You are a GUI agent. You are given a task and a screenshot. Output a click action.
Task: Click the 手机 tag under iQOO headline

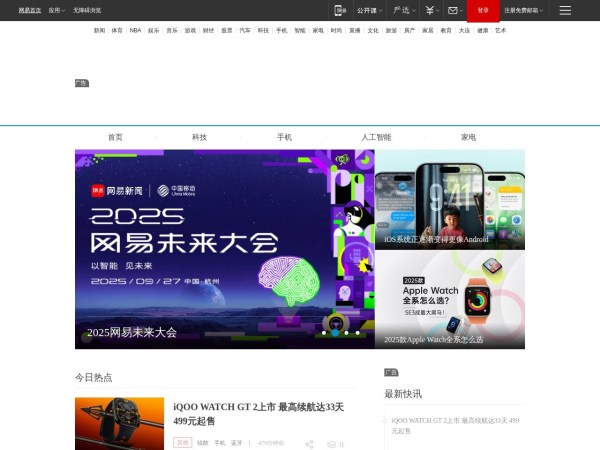click(220, 443)
